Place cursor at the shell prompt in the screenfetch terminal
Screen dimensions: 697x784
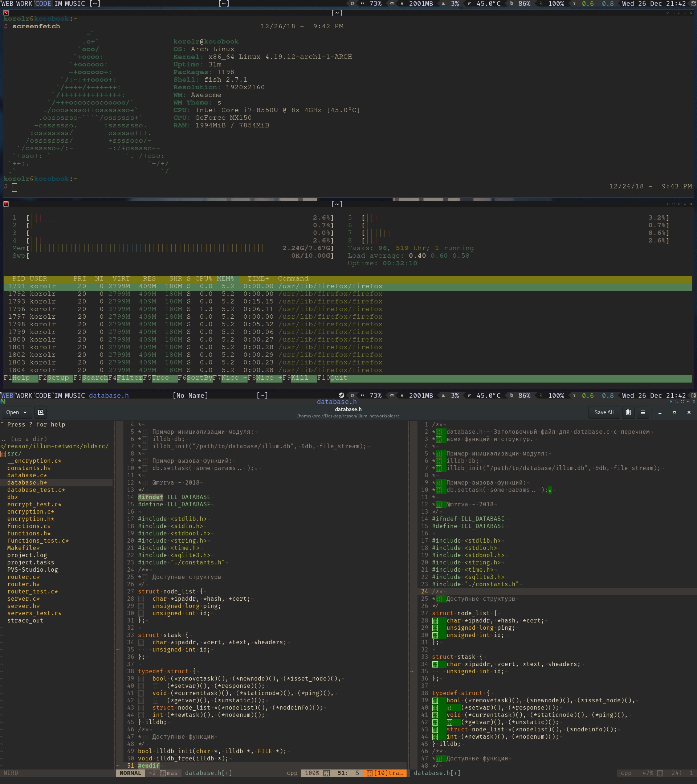[x=15, y=187]
